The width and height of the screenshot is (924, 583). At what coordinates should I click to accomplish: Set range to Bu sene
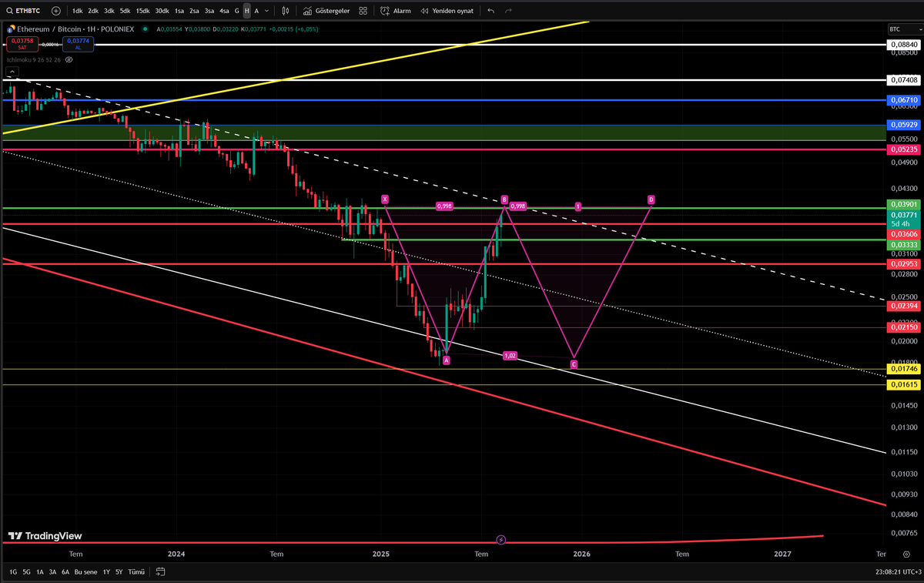[85, 572]
